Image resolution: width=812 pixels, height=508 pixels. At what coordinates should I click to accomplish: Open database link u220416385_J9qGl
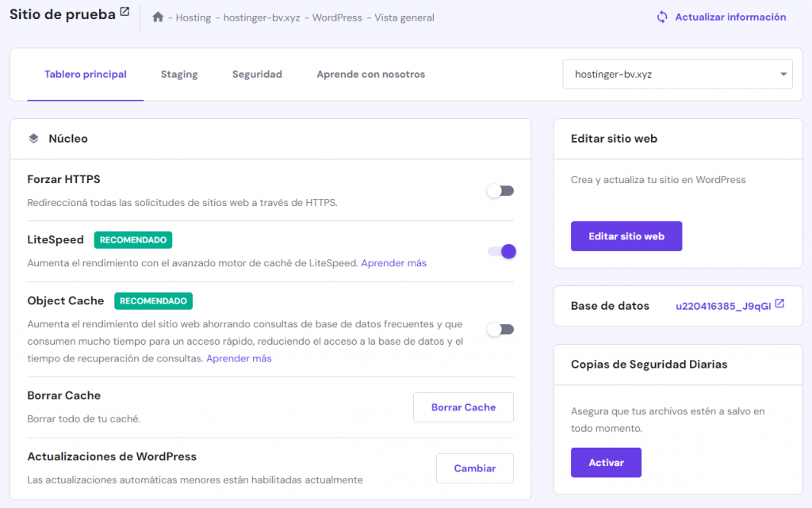(723, 306)
